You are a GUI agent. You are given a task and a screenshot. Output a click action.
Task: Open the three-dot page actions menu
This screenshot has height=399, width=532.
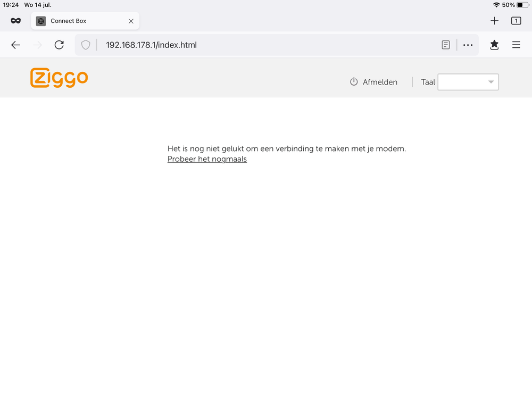pyautogui.click(x=468, y=45)
